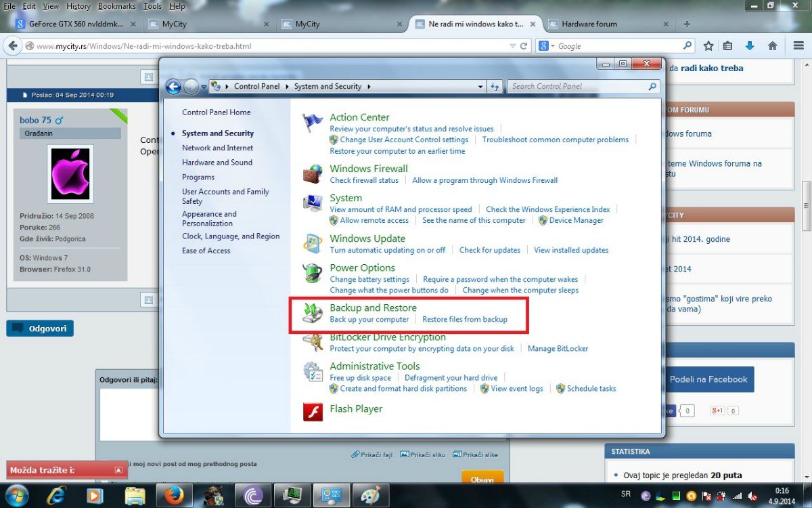Open the Firefox URL history dropdown
This screenshot has height=508, width=812.
[512, 46]
